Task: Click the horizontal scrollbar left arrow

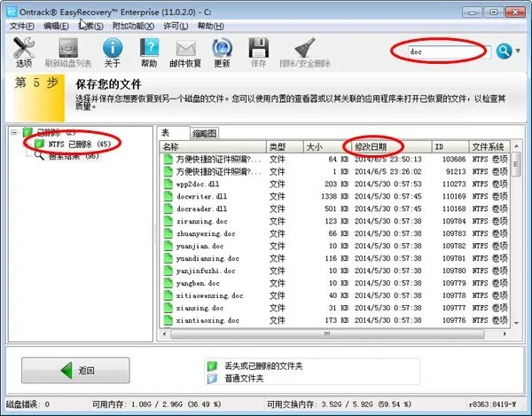Action: click(x=165, y=334)
